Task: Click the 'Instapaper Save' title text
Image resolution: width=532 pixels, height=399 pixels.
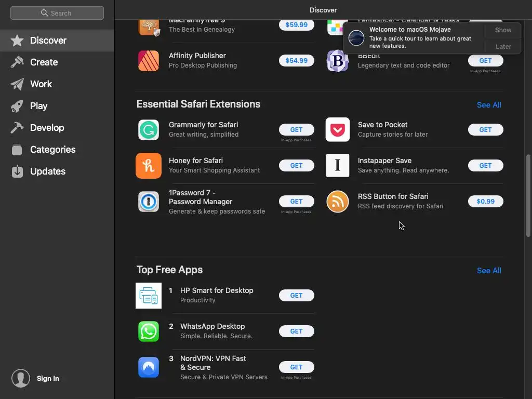Action: [384, 161]
